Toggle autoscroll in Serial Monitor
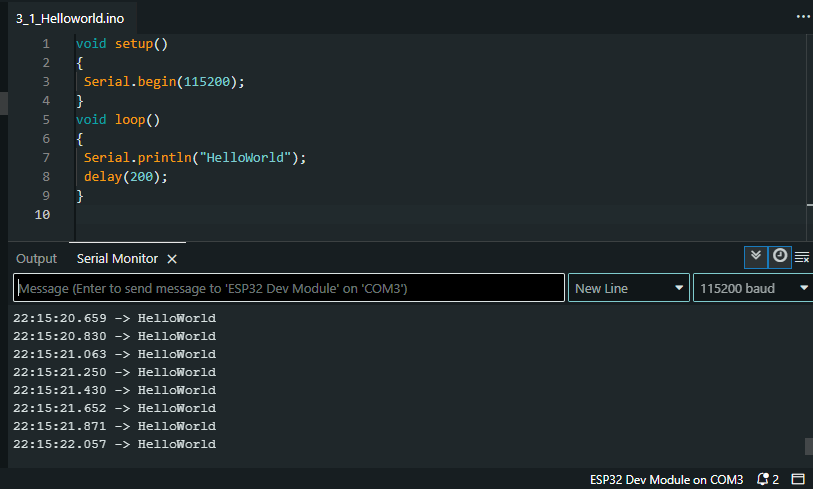This screenshot has width=813, height=489. tap(756, 257)
